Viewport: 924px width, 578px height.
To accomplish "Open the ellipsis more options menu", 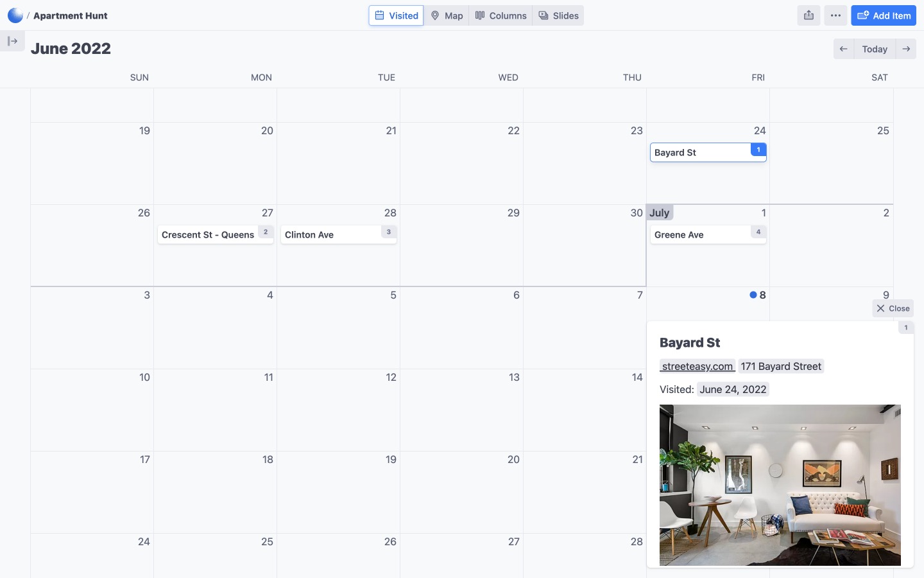I will [x=835, y=15].
